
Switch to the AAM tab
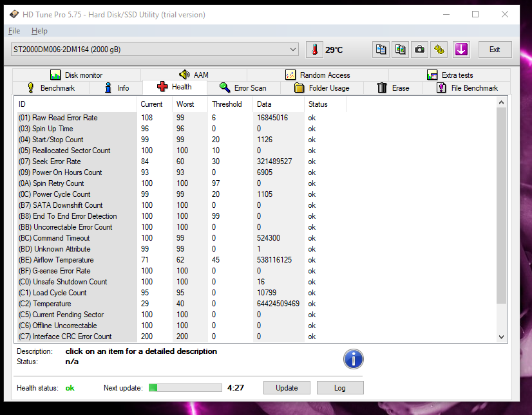point(194,75)
